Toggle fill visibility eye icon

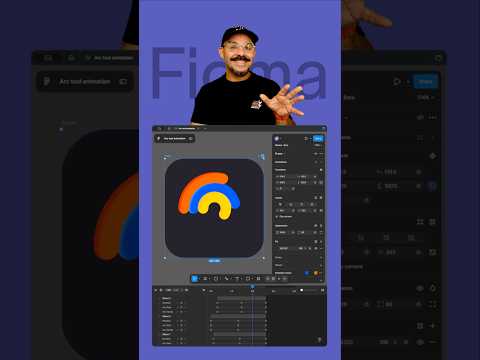pos(315,248)
